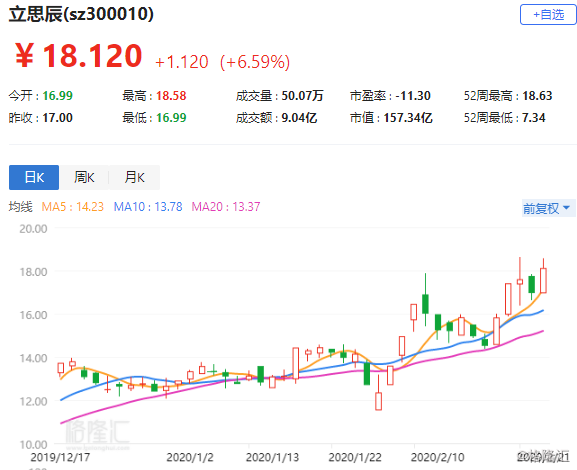Switch to 日K daily chart tab

point(34,177)
